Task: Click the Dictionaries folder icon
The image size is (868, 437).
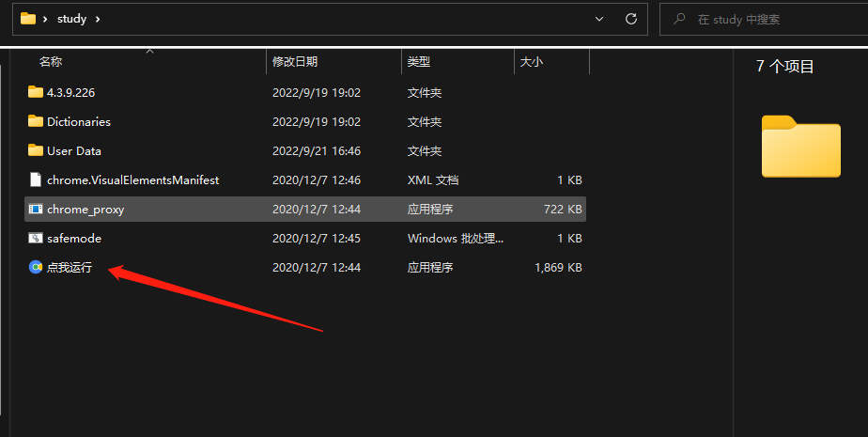Action: point(36,121)
